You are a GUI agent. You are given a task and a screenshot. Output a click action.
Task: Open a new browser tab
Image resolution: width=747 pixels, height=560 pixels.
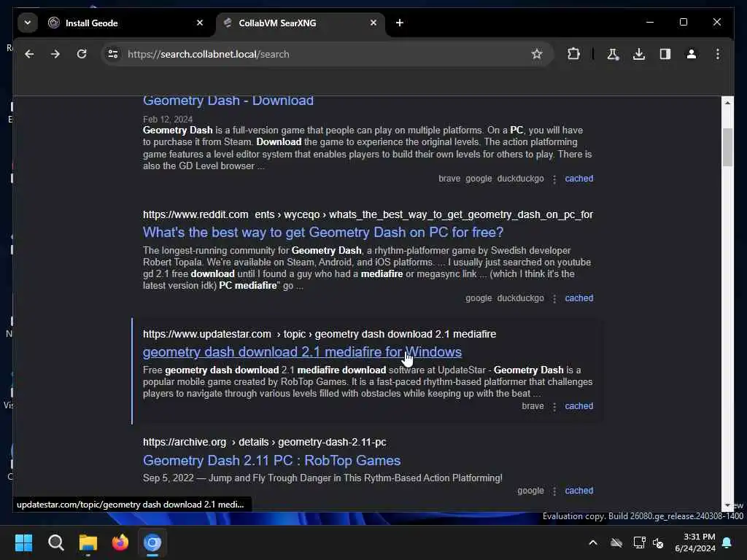400,23
